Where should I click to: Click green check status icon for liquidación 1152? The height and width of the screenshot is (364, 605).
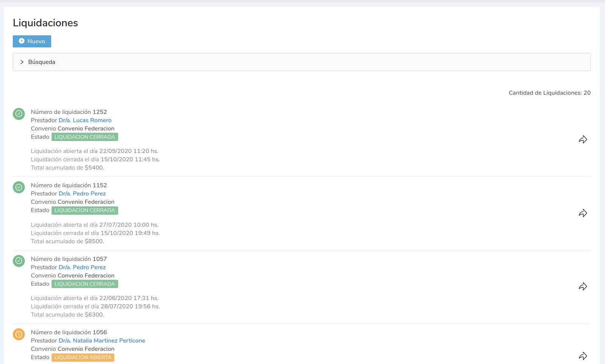(19, 187)
